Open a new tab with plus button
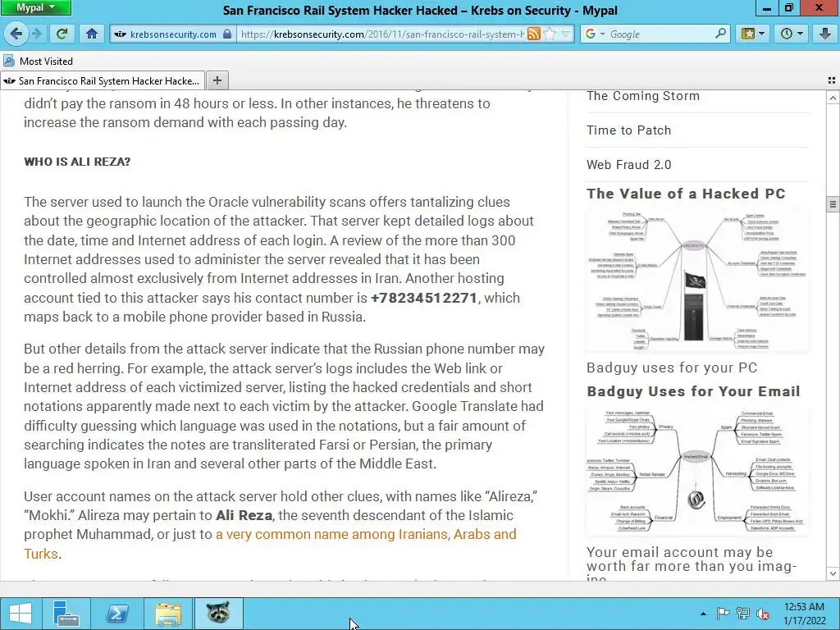 pos(217,80)
